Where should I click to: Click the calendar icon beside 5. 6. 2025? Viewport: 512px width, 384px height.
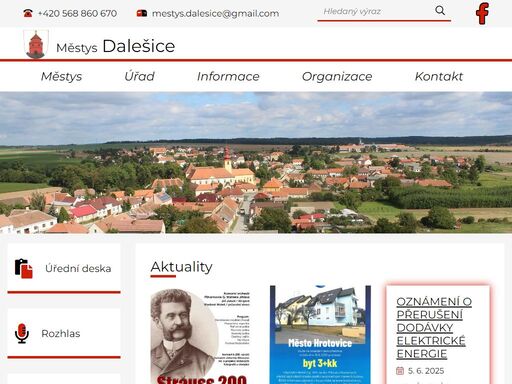click(400, 371)
